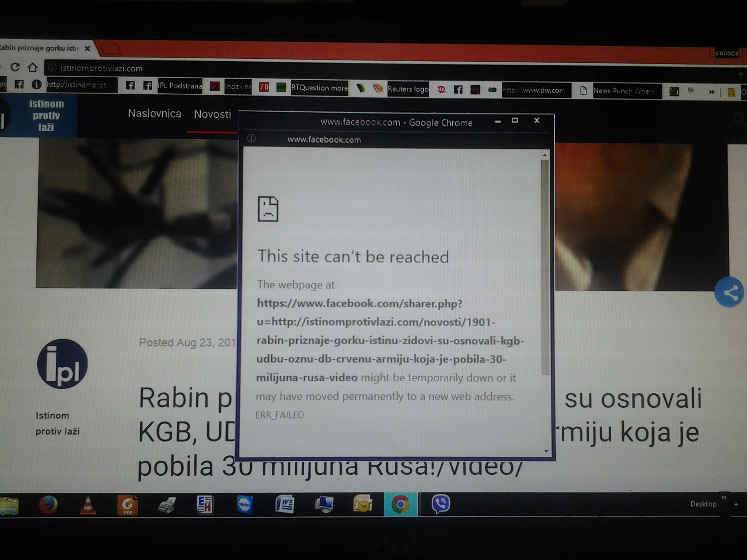Open the mail clock taskbar icon
The image size is (747, 560).
pos(363,505)
